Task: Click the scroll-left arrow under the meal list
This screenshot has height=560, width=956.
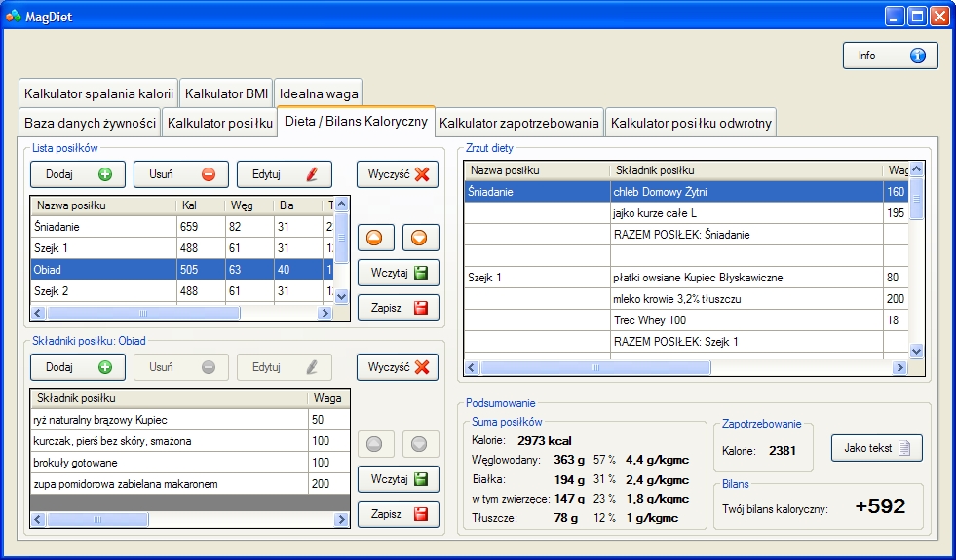Action: [38, 314]
